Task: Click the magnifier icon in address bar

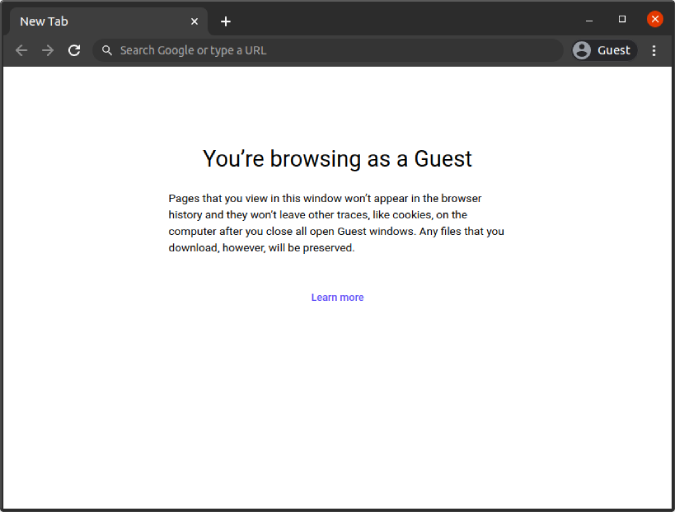Action: tap(107, 50)
